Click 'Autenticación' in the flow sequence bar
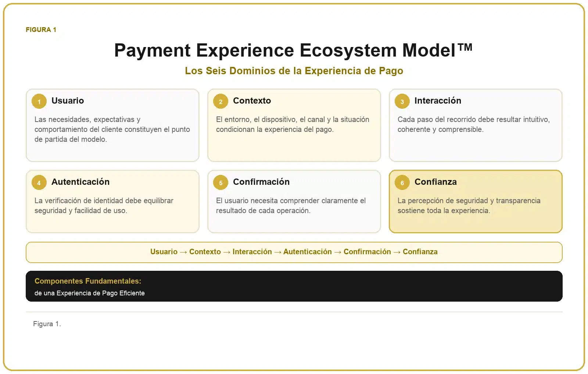Image resolution: width=588 pixels, height=374 pixels. click(x=308, y=252)
